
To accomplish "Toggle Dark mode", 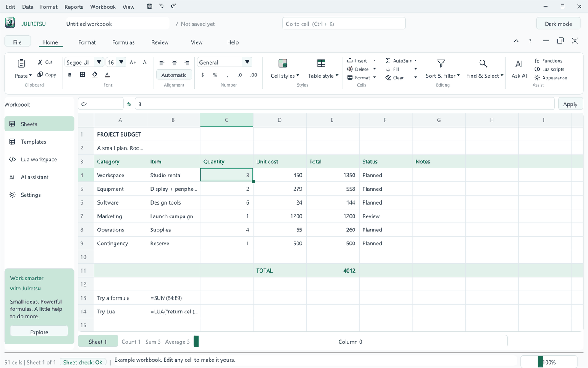I will [x=558, y=24].
